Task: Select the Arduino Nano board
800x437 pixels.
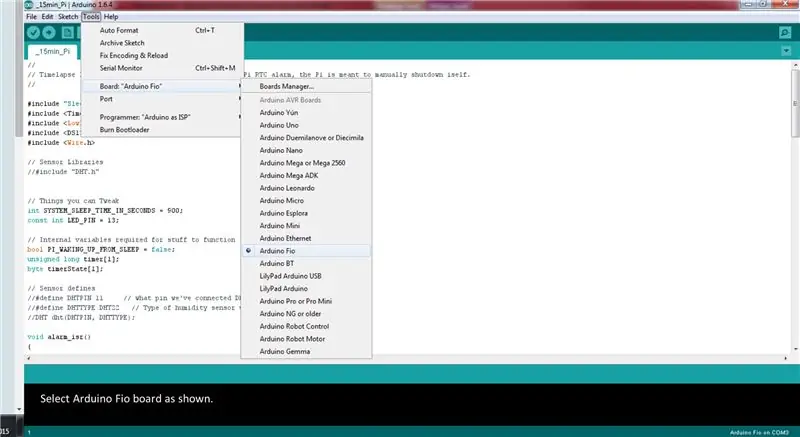Action: (x=306, y=150)
